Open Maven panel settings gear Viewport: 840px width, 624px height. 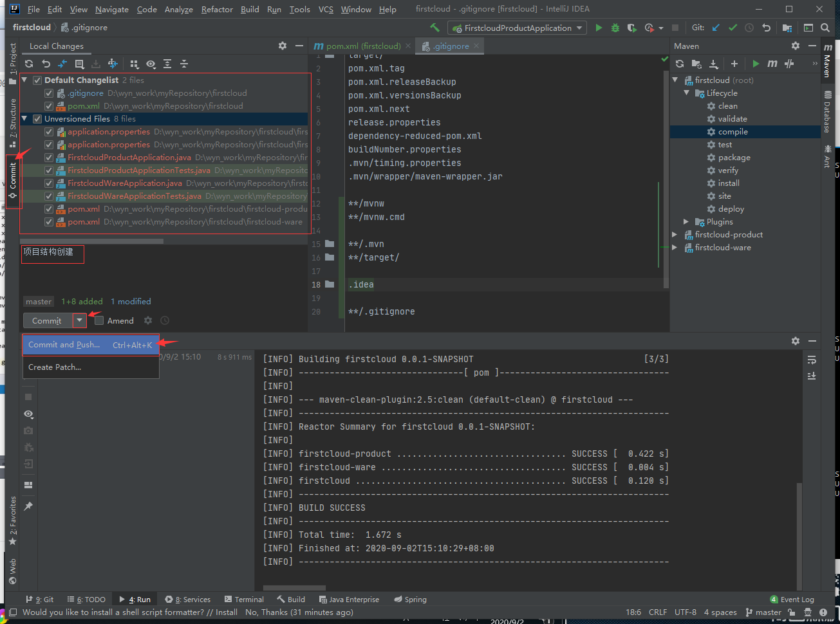click(x=796, y=46)
